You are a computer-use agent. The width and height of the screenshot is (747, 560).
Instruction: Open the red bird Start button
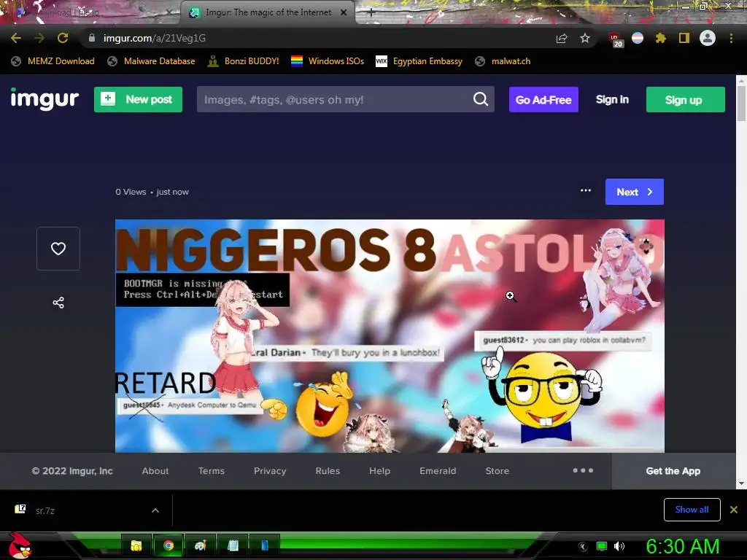[20, 545]
